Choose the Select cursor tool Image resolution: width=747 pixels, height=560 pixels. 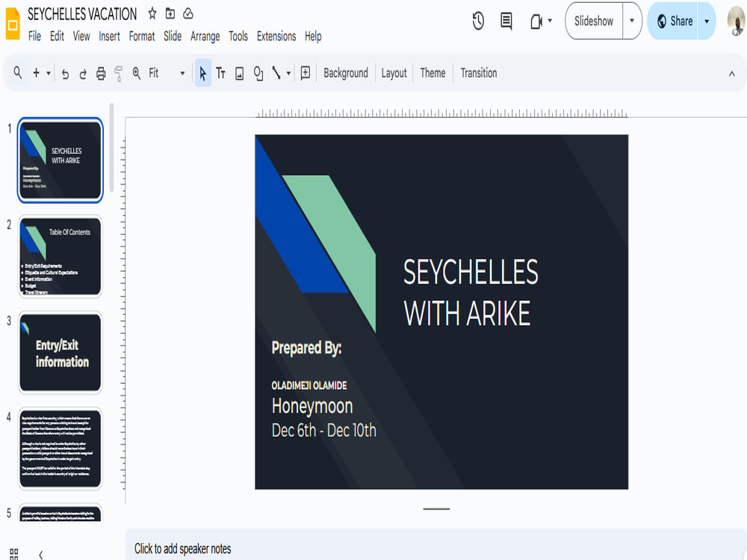[203, 73]
